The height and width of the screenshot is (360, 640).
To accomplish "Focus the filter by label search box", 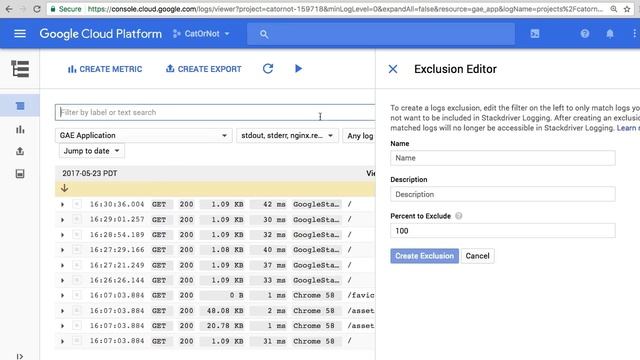I will pos(215,112).
